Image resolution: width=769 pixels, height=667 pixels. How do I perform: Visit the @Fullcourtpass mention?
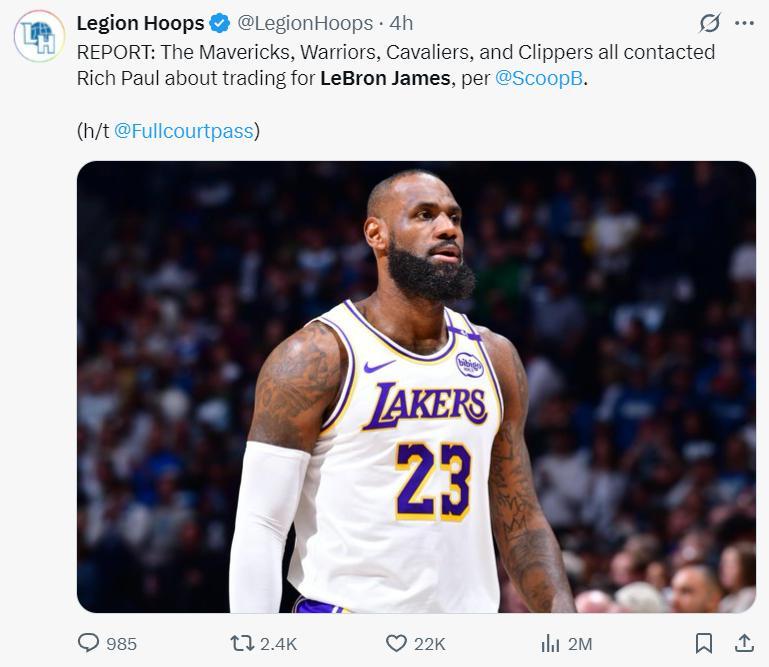click(x=183, y=131)
